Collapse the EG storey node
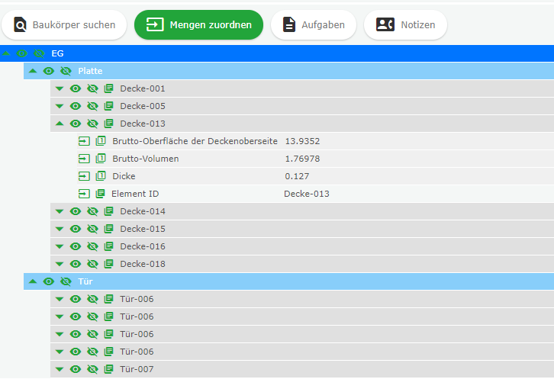Image resolution: width=554 pixels, height=392 pixels. [x=6, y=53]
